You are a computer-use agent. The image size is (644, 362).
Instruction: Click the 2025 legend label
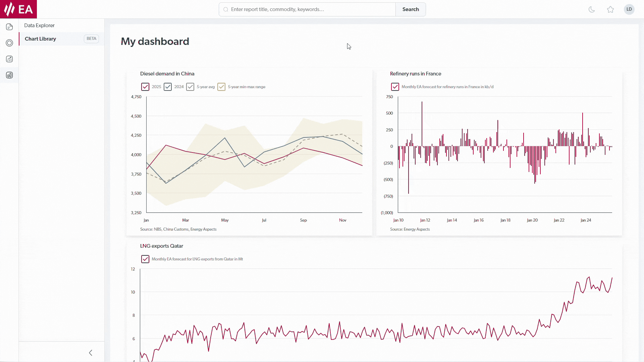click(x=156, y=87)
